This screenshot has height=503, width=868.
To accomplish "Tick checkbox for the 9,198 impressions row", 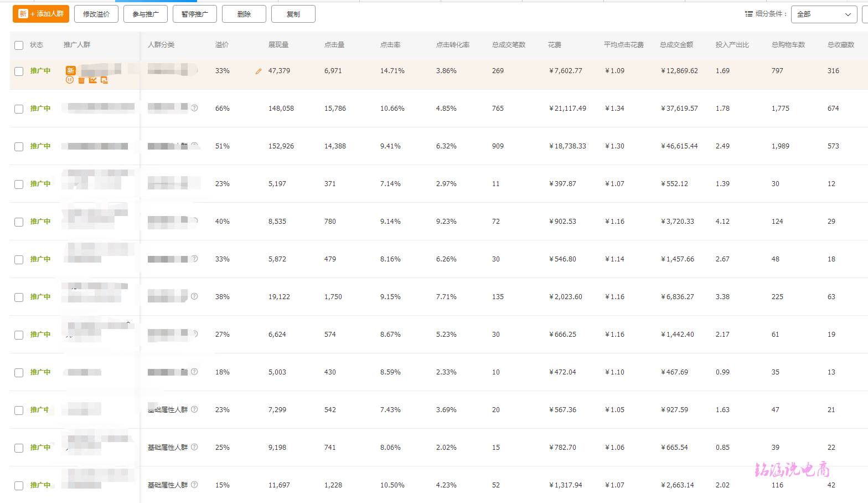I will coord(19,448).
